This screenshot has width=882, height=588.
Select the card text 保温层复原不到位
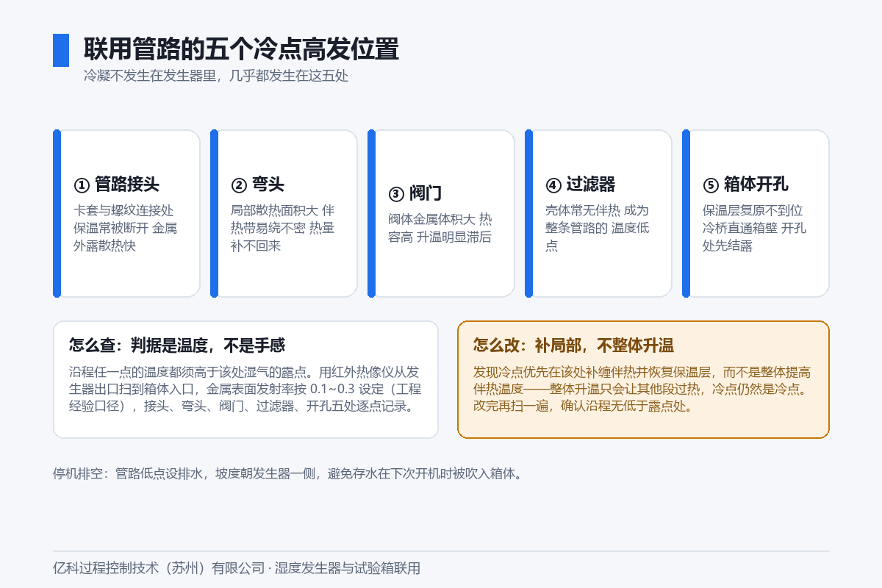pos(753,210)
